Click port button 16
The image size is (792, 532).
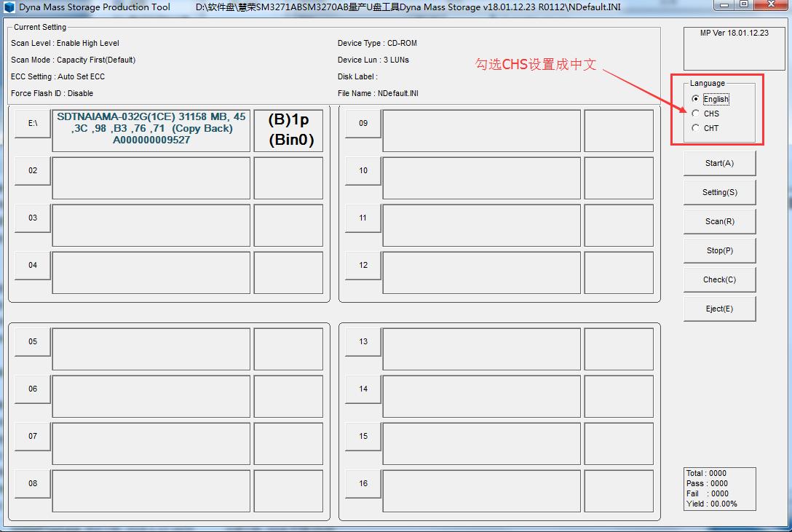point(363,483)
